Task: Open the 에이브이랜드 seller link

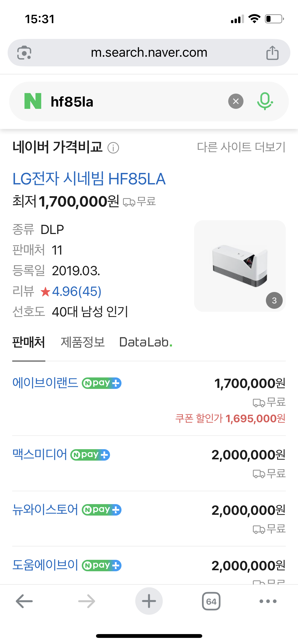Action: coord(45,383)
